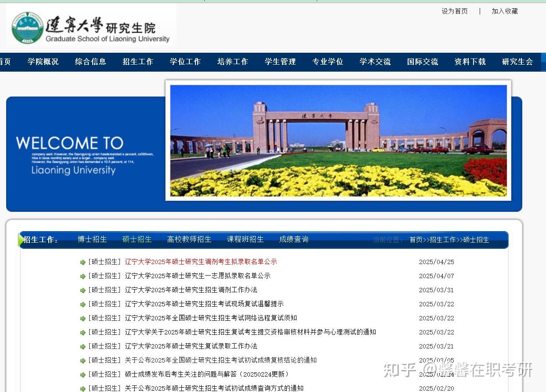Click the [硕士招生] tag on the 2025/04/25 row

[104, 262]
